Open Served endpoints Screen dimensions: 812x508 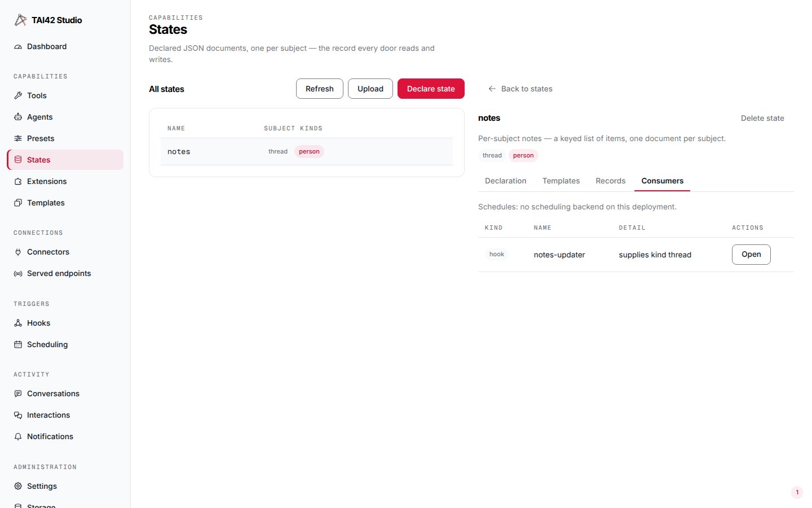coord(65,274)
